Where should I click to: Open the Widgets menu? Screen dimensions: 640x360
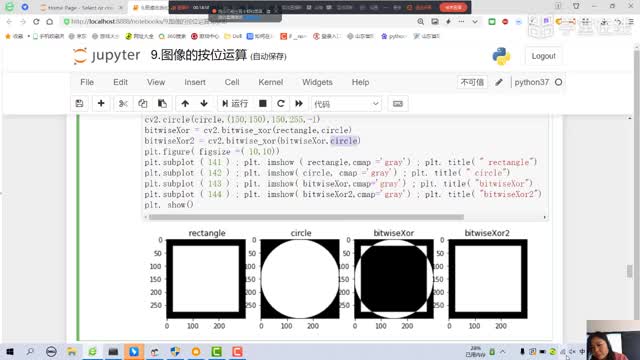(x=317, y=82)
